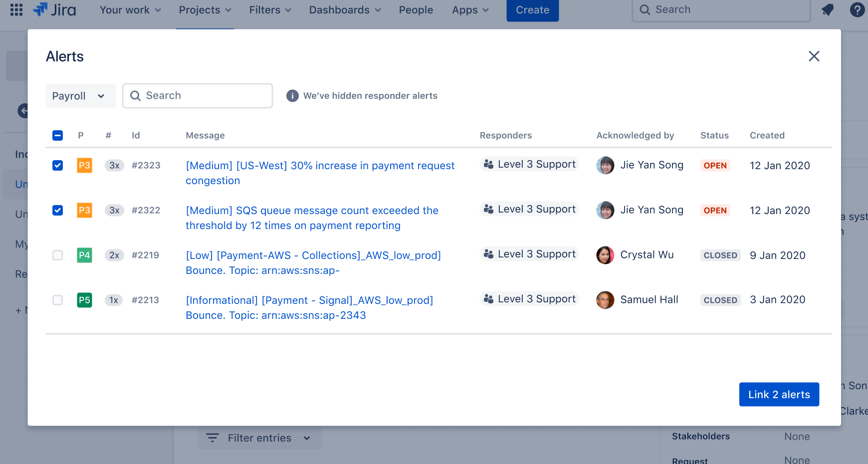
Task: Select People in the navigation bar
Action: [416, 9]
